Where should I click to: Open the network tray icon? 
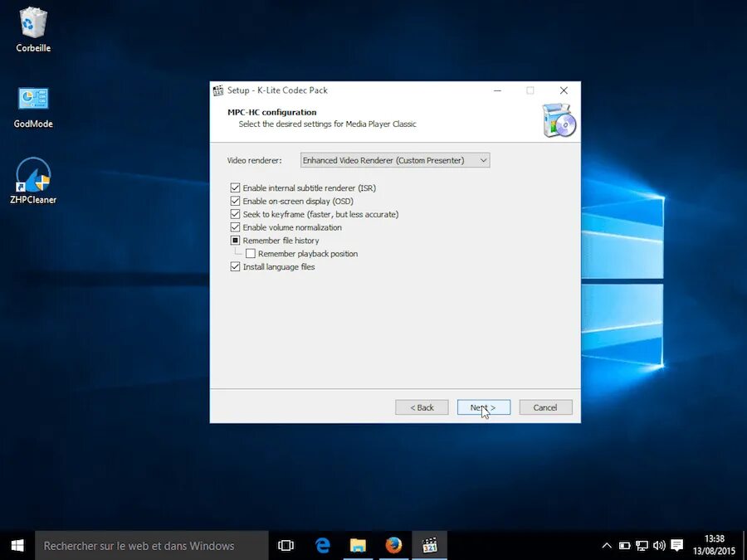(x=642, y=546)
